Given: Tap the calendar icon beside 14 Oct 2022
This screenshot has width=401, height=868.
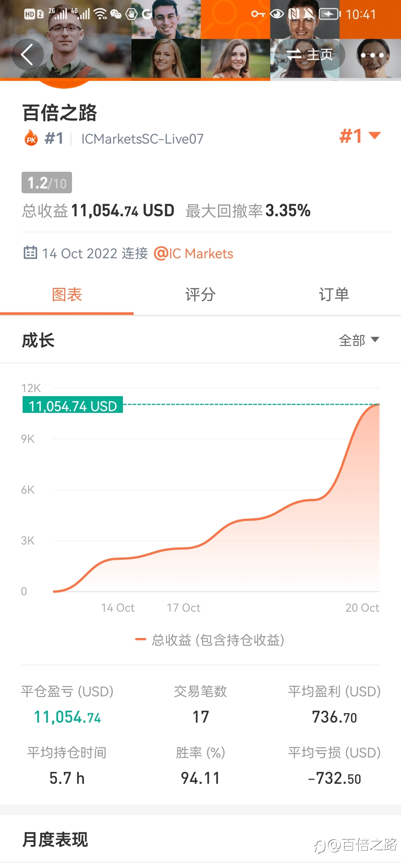Looking at the screenshot, I should [x=30, y=253].
